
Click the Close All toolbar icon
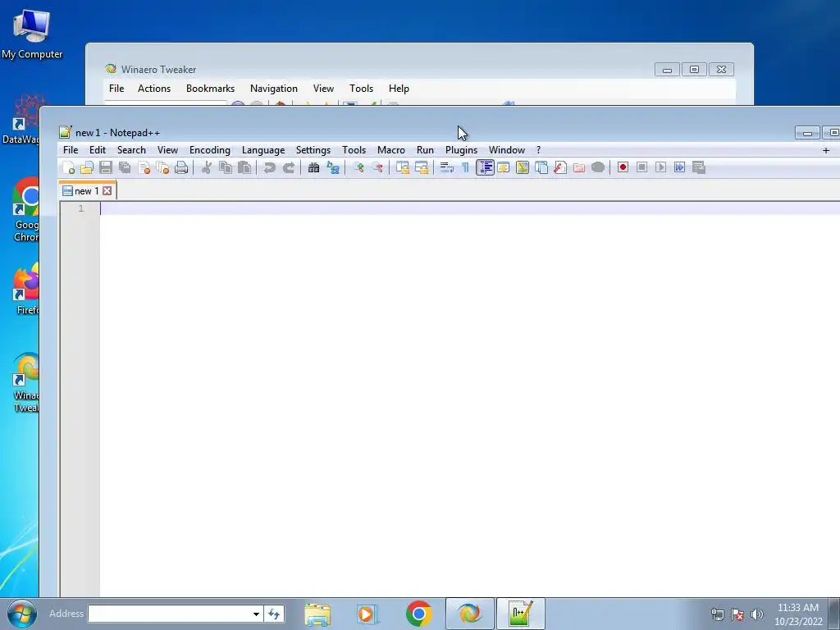pyautogui.click(x=162, y=167)
